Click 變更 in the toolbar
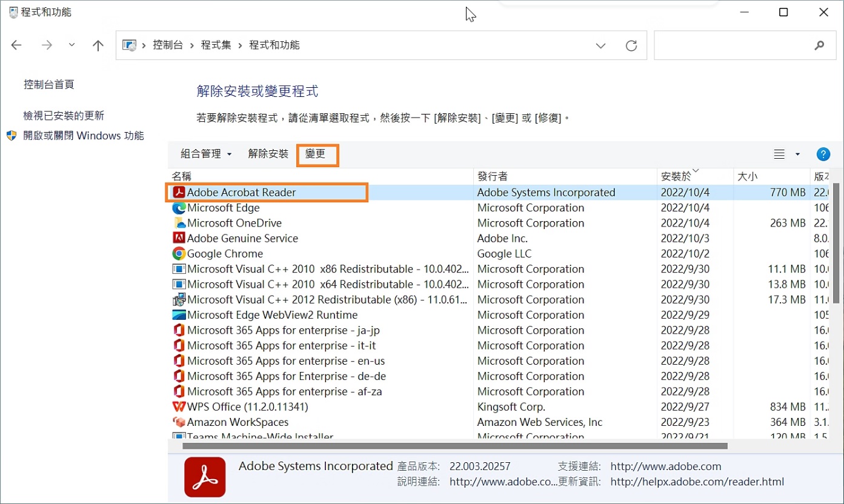The image size is (844, 504). click(x=316, y=154)
